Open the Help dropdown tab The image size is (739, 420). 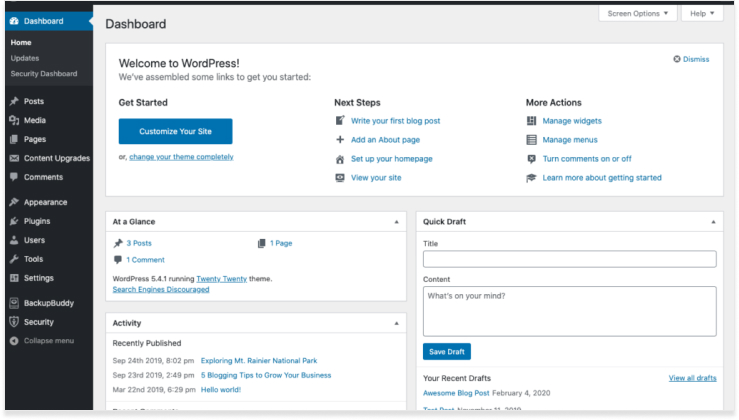pos(702,14)
